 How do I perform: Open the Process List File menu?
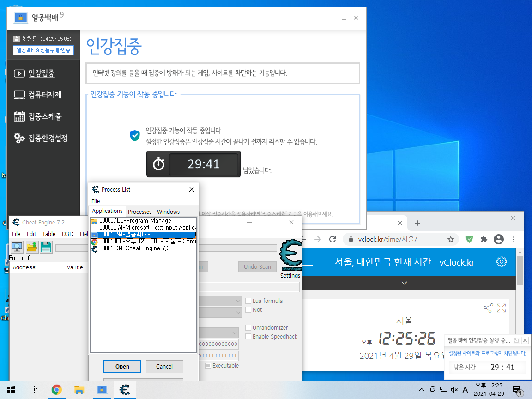pyautogui.click(x=96, y=201)
